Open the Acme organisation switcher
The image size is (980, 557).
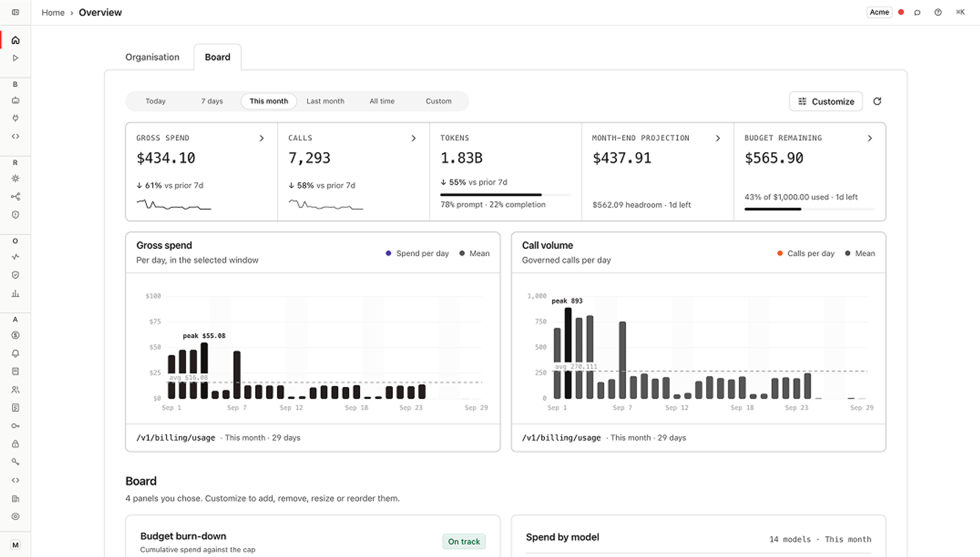click(x=879, y=12)
